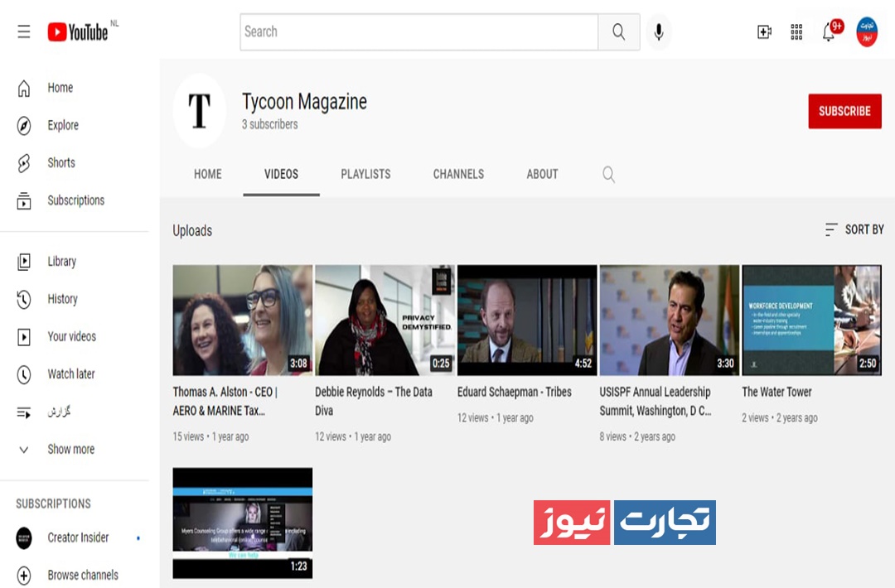Click into the Search input field

point(419,32)
